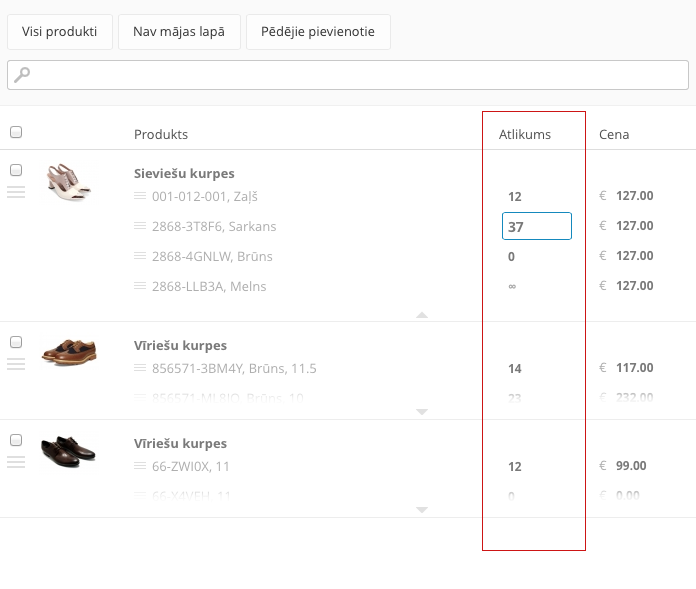Edit stock 12 of 66-ZWI0X variant

pos(515,466)
